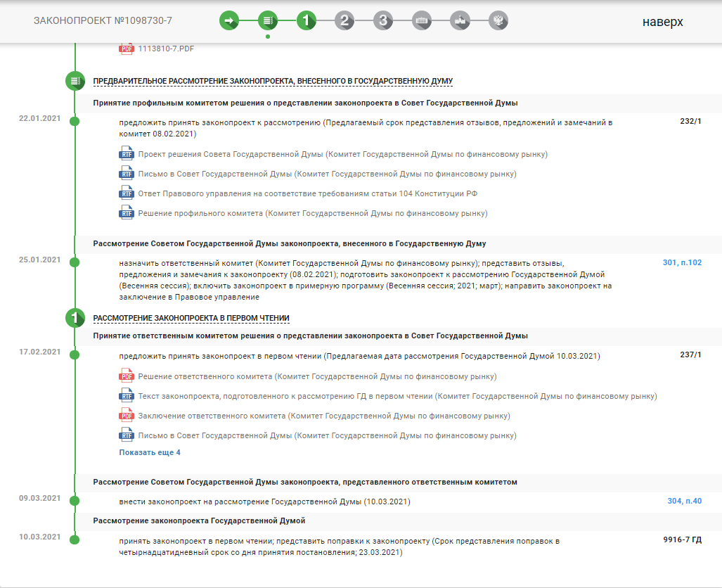Click RTF icon for Проект решения Совета
The image size is (722, 588).
point(127,154)
